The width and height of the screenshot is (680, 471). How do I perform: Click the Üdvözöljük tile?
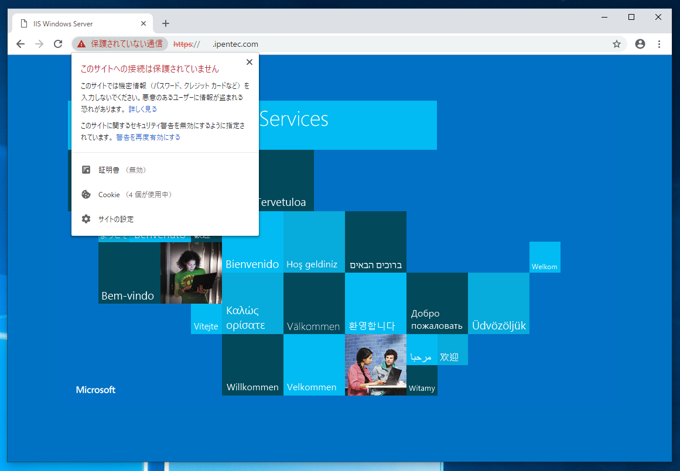(499, 304)
